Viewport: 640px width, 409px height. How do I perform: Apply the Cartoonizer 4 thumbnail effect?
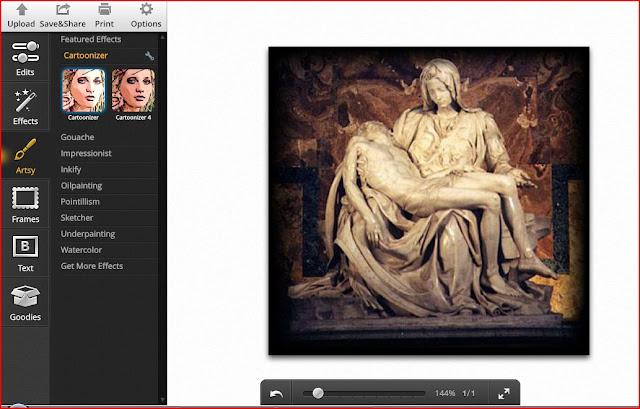tap(133, 90)
